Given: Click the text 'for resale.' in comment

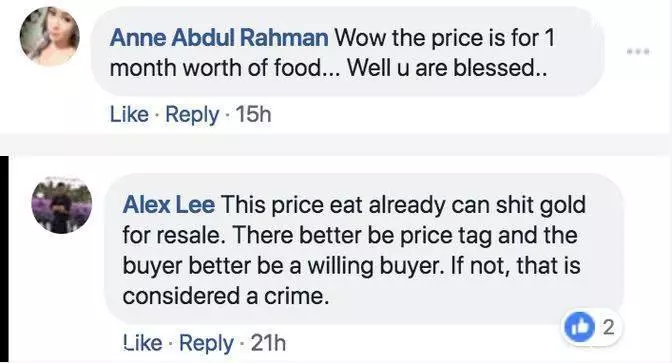Looking at the screenshot, I should [x=174, y=235].
